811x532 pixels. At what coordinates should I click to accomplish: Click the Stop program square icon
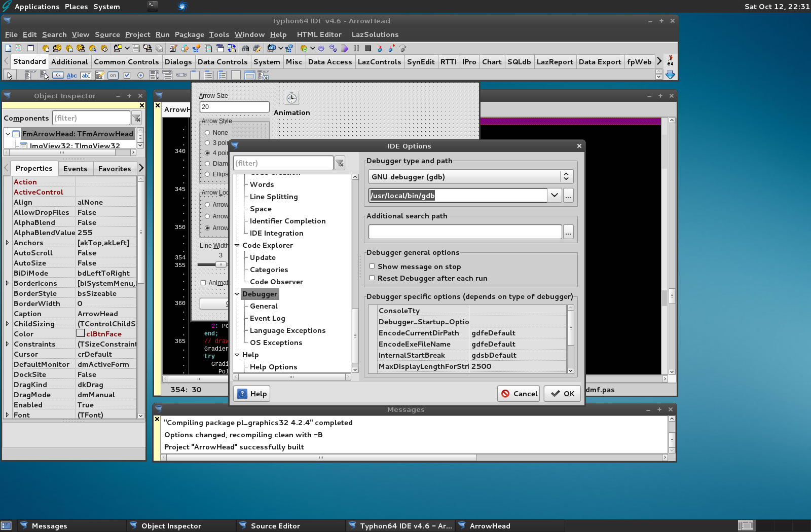(x=368, y=48)
